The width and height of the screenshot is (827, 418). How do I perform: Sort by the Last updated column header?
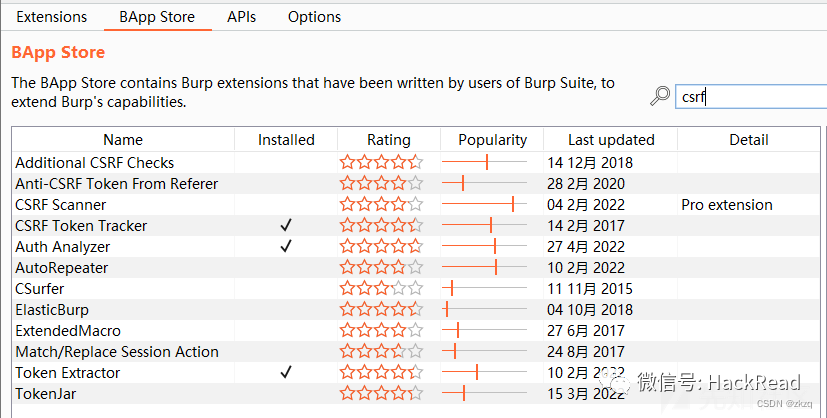(611, 140)
